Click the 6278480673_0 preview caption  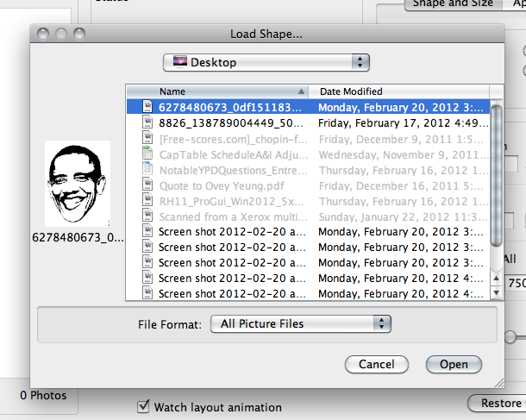tap(78, 237)
